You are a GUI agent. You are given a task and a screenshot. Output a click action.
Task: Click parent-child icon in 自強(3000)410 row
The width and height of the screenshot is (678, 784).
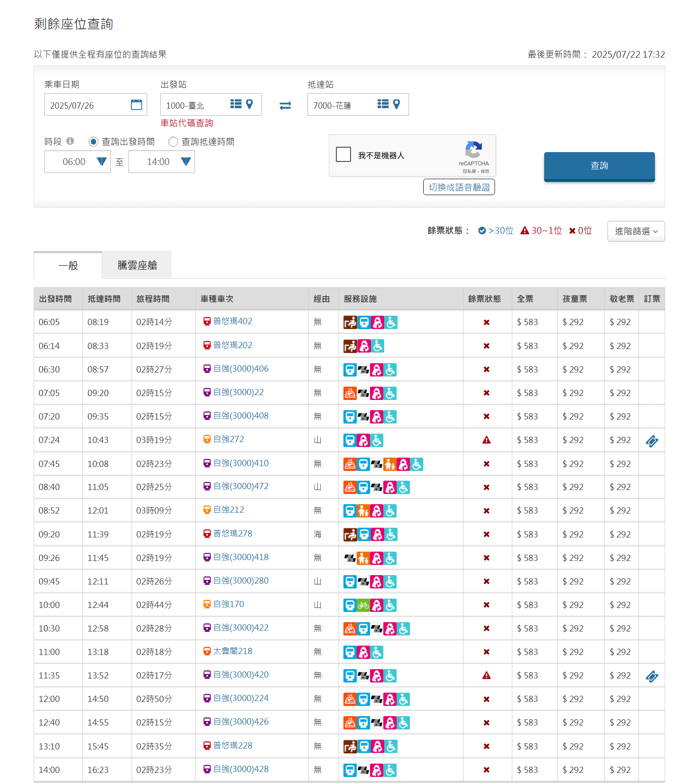coord(390,464)
